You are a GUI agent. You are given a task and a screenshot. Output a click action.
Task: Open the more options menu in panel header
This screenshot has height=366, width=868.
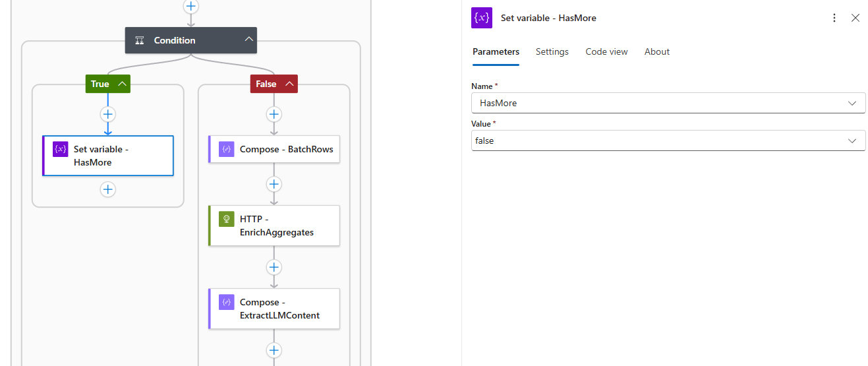(834, 18)
